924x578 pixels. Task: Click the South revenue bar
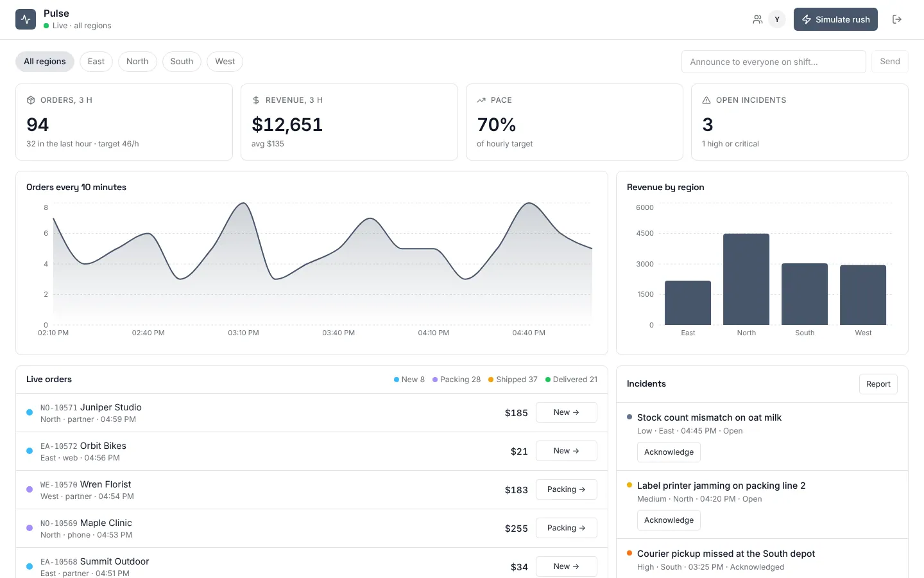pyautogui.click(x=805, y=294)
